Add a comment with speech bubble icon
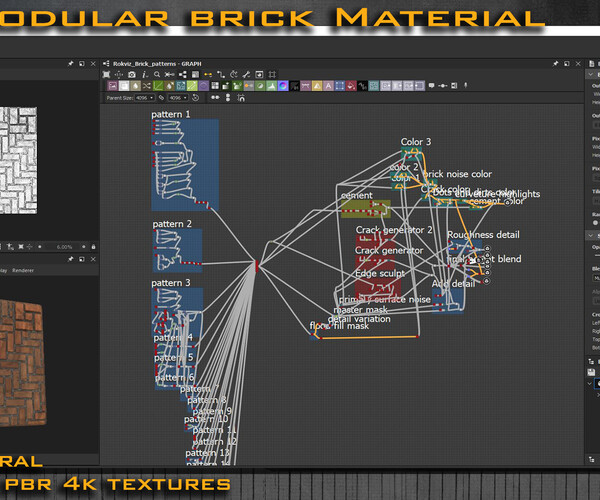600x500 pixels. click(431, 86)
